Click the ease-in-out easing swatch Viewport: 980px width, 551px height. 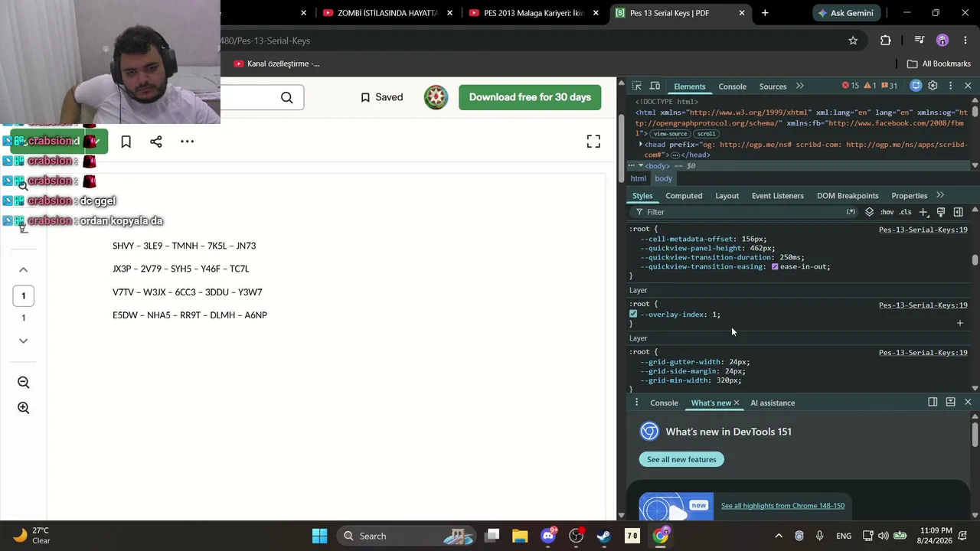click(775, 267)
